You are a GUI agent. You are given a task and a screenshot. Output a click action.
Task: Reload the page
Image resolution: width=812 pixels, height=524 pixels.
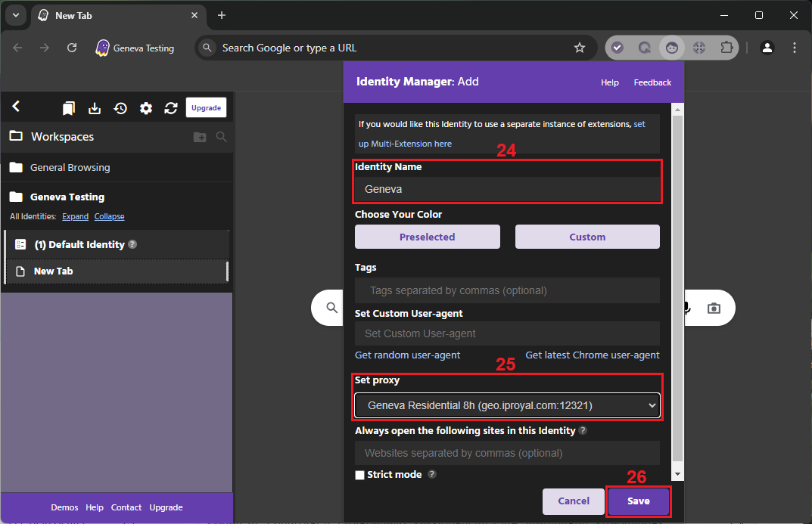tap(72, 48)
